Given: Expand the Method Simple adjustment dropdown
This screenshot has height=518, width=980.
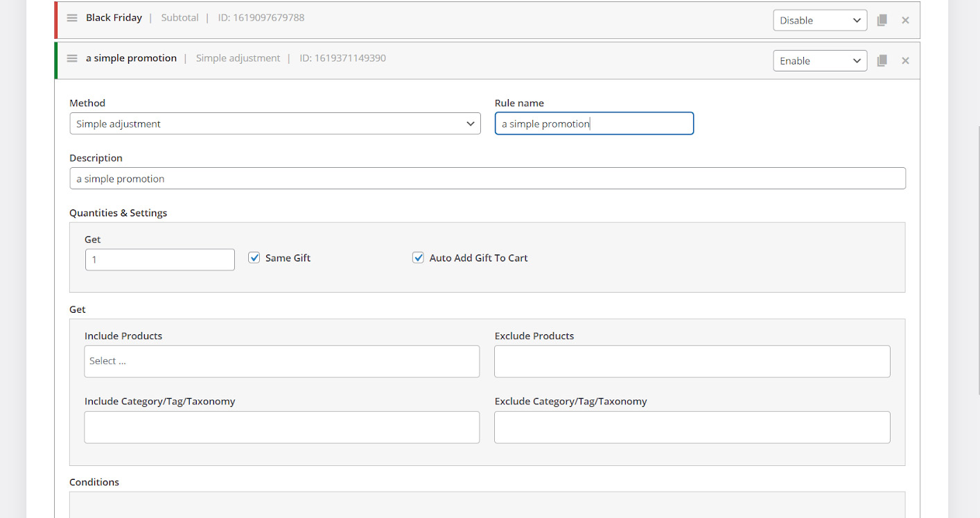Looking at the screenshot, I should point(274,123).
